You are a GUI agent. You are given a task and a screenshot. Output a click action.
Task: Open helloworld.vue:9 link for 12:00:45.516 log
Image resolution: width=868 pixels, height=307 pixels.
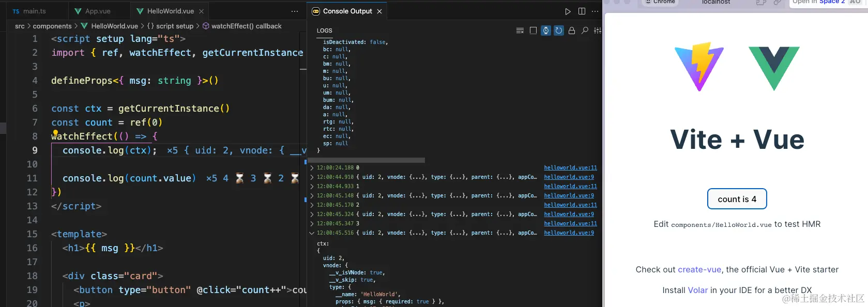pos(569,233)
